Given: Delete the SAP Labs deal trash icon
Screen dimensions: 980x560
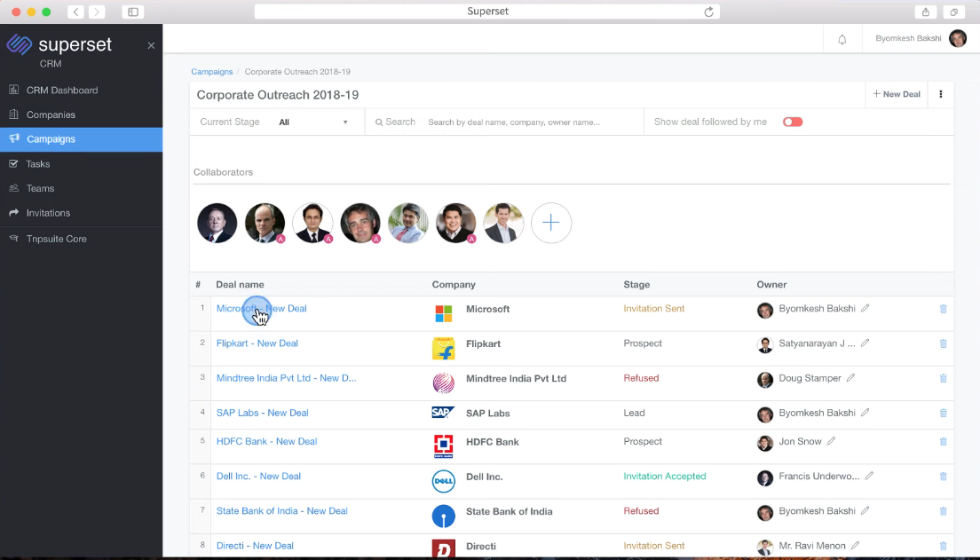Looking at the screenshot, I should 943,414.
